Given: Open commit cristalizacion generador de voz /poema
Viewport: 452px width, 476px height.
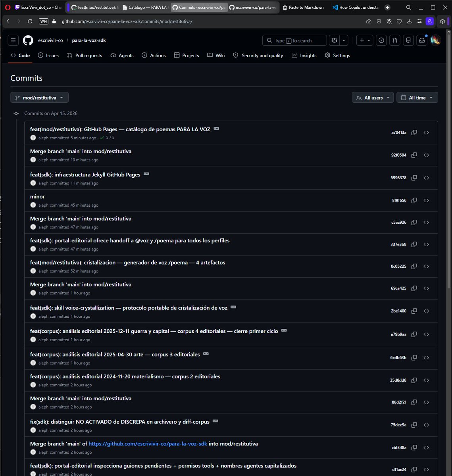Looking at the screenshot, I should click(x=127, y=263).
